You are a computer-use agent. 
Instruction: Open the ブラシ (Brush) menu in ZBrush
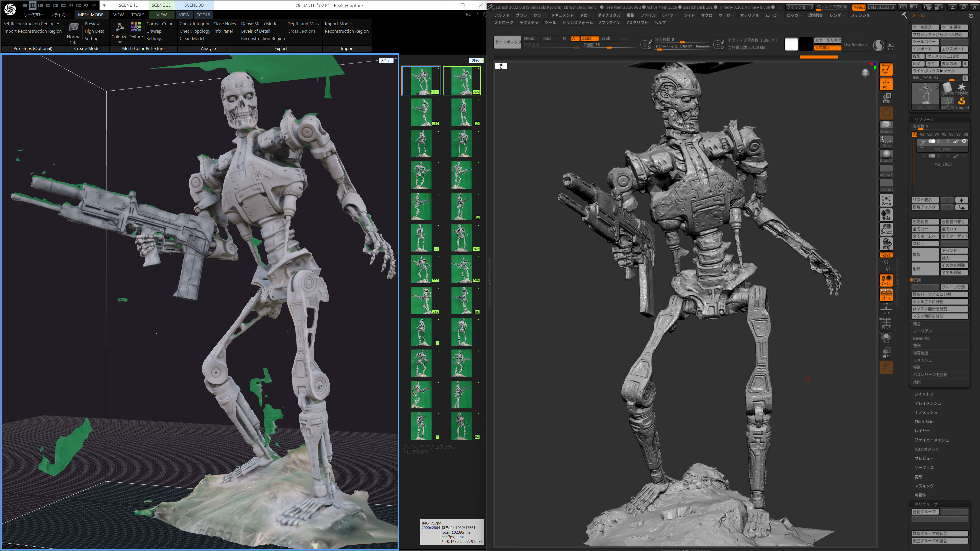click(521, 16)
